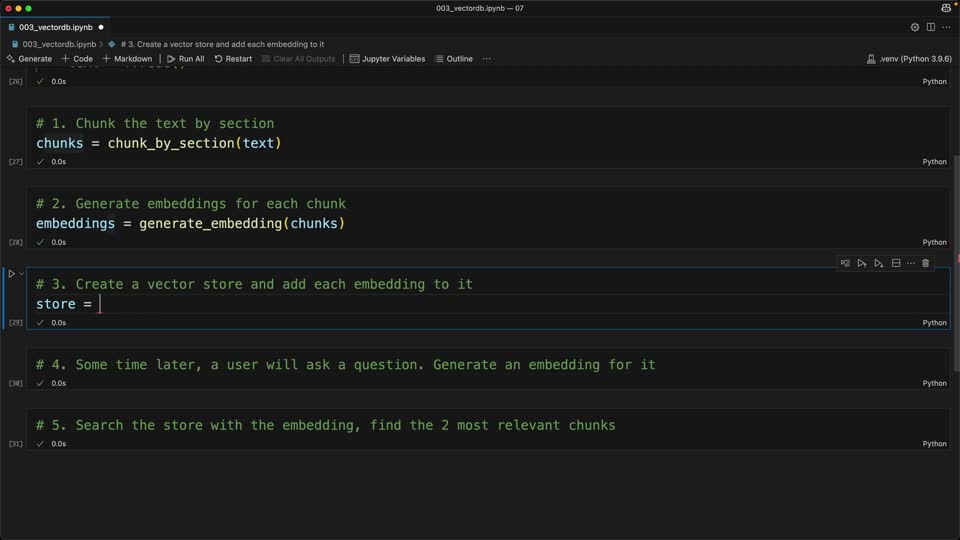Screen dimensions: 960x540
Task: Click Clear All Outputs
Action: [299, 59]
